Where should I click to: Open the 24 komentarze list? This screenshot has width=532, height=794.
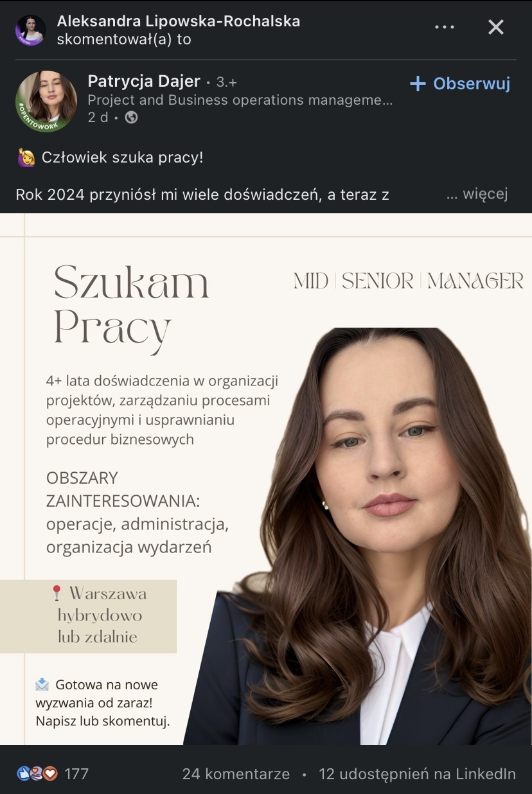(236, 774)
